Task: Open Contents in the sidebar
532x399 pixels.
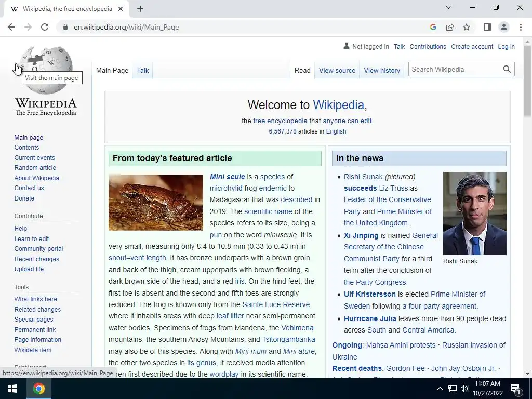Action: point(26,147)
